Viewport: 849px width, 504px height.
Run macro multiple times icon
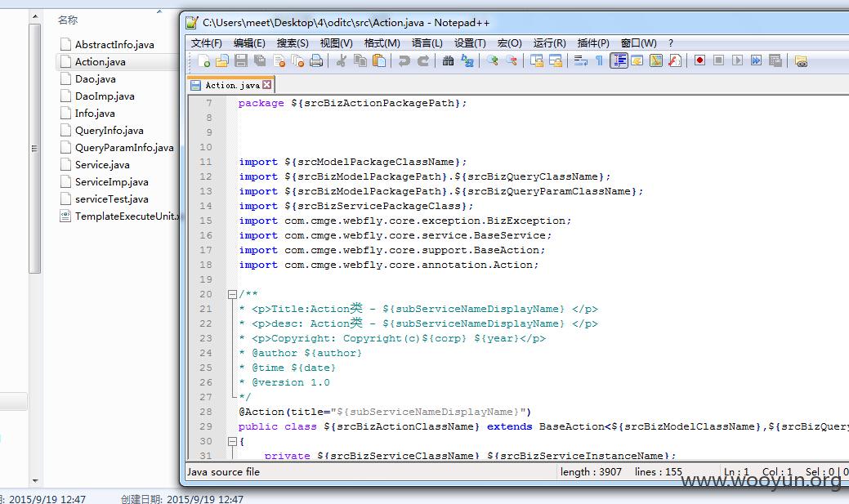756,60
